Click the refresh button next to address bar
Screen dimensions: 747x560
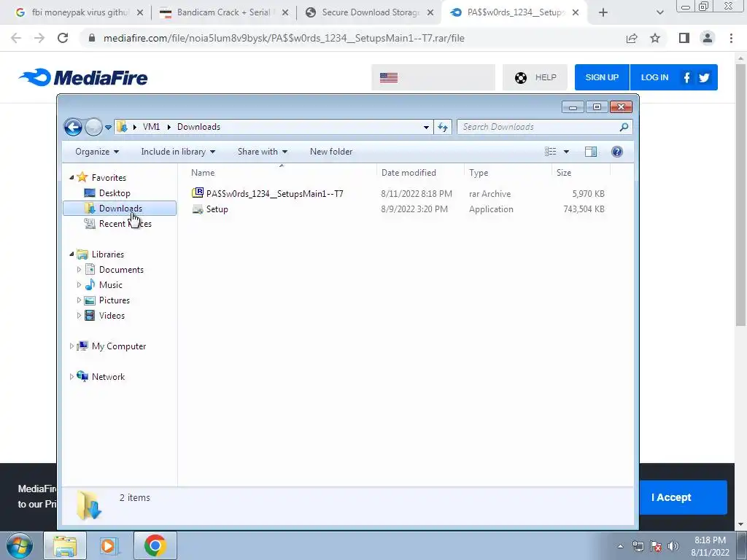[443, 127]
